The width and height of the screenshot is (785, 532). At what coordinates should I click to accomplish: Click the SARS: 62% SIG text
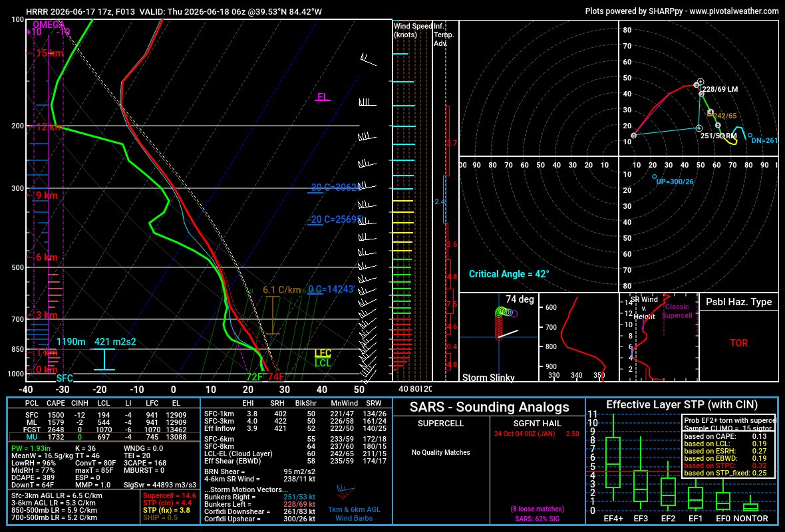click(537, 519)
